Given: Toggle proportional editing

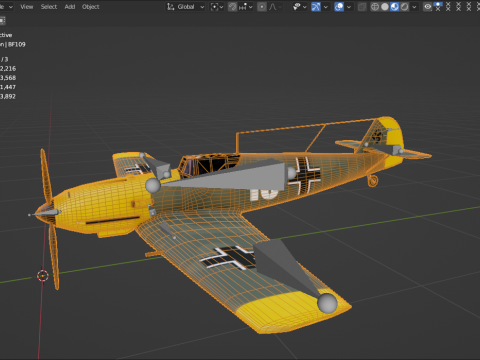Looking at the screenshot, I should [x=262, y=7].
